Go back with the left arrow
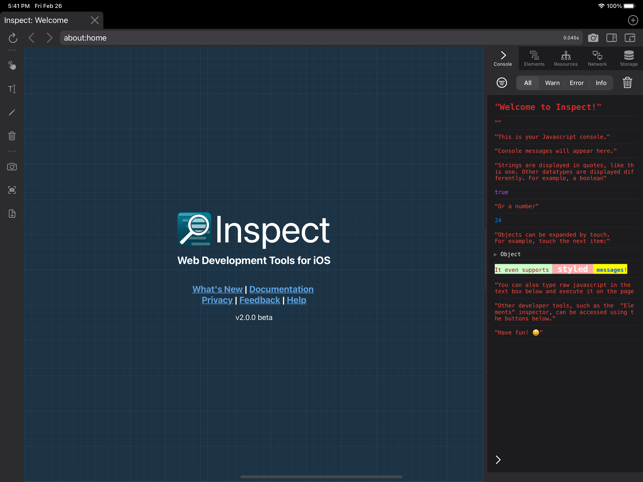Image resolution: width=643 pixels, height=482 pixels. [32, 38]
